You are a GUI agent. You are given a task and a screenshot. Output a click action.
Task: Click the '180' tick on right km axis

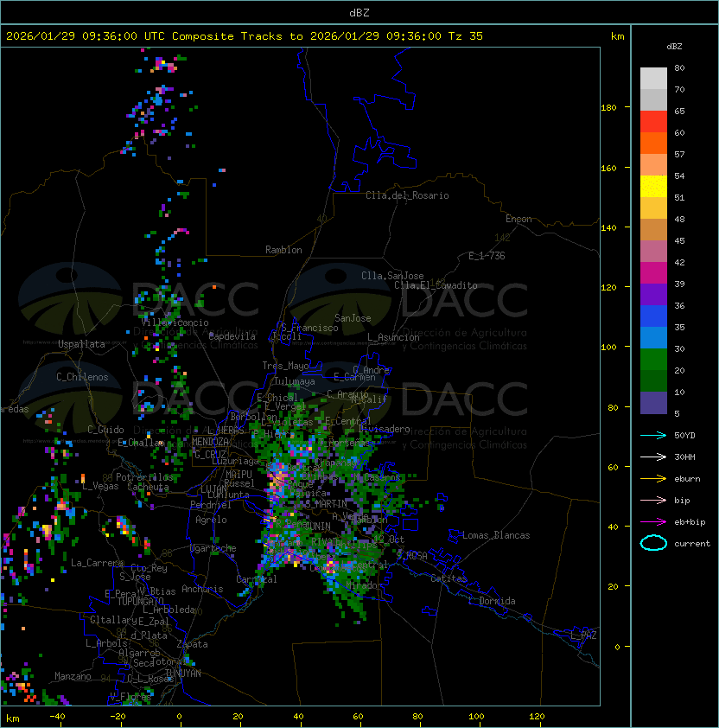[608, 108]
